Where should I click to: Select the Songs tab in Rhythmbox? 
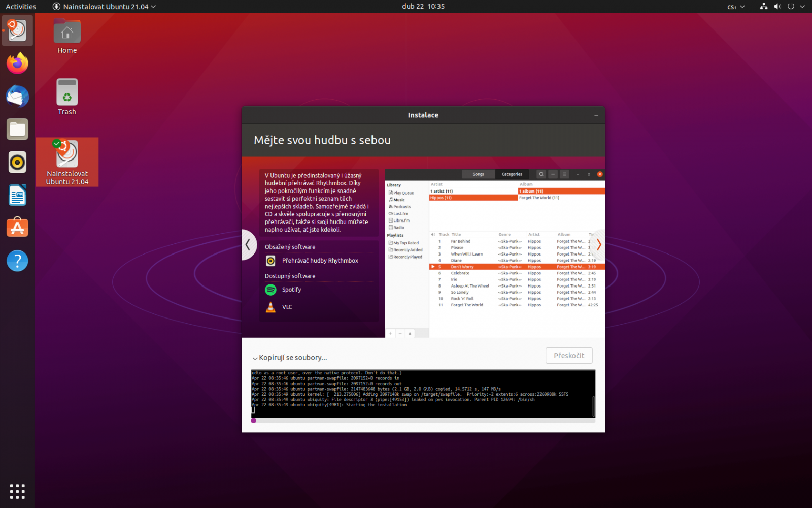(x=478, y=174)
